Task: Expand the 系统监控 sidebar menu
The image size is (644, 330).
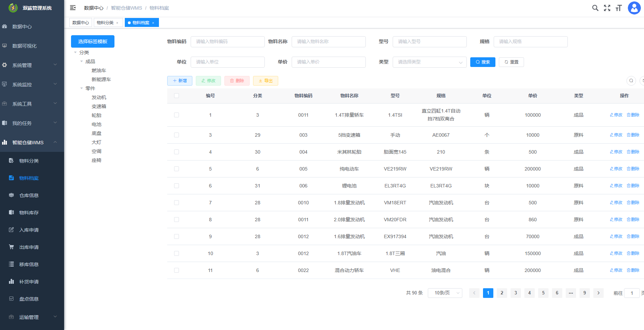Action: tap(32, 85)
